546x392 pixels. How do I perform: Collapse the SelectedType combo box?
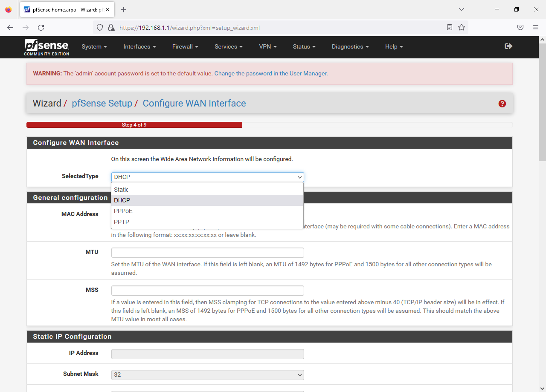click(x=207, y=177)
